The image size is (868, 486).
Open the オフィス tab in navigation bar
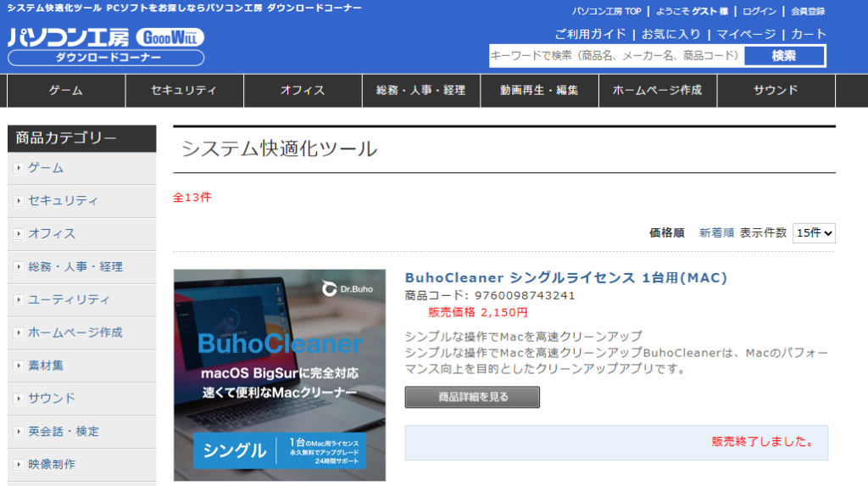[x=303, y=90]
